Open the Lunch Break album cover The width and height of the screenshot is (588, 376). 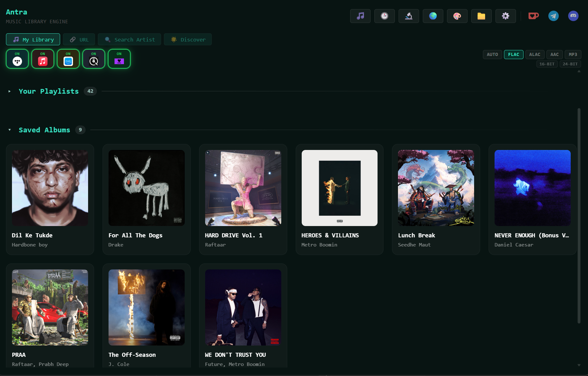coord(436,188)
